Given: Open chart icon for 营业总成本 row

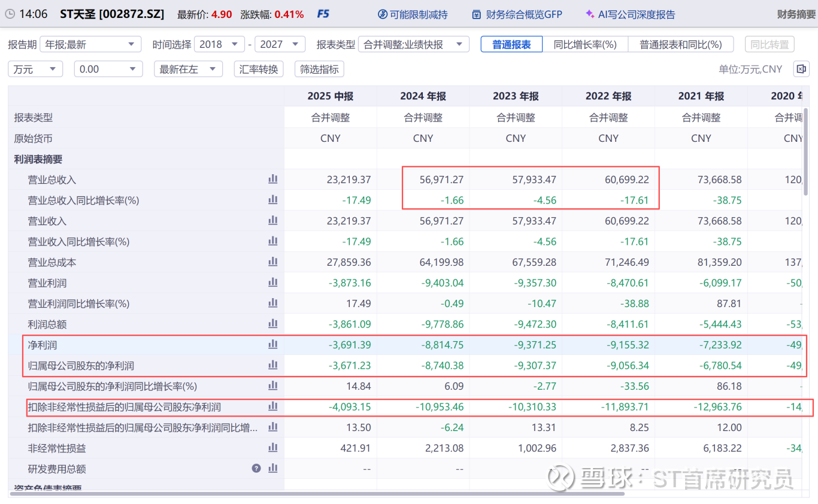Looking at the screenshot, I should click(273, 262).
